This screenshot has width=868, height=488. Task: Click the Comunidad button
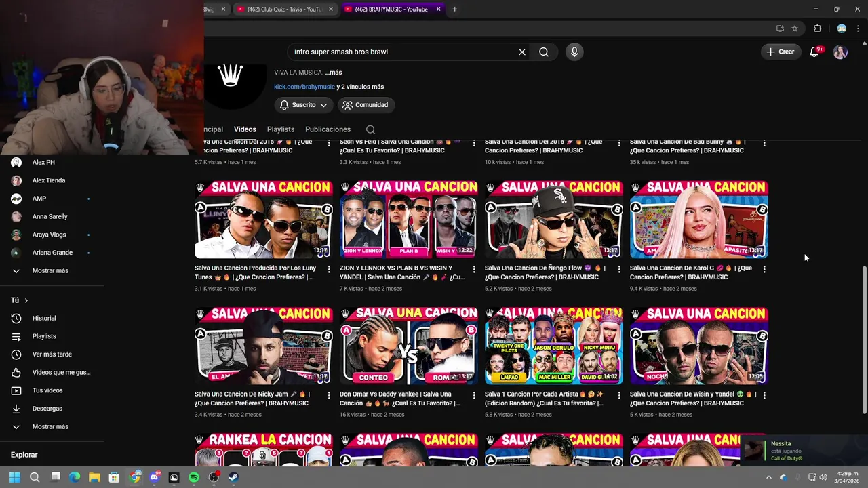click(x=365, y=105)
